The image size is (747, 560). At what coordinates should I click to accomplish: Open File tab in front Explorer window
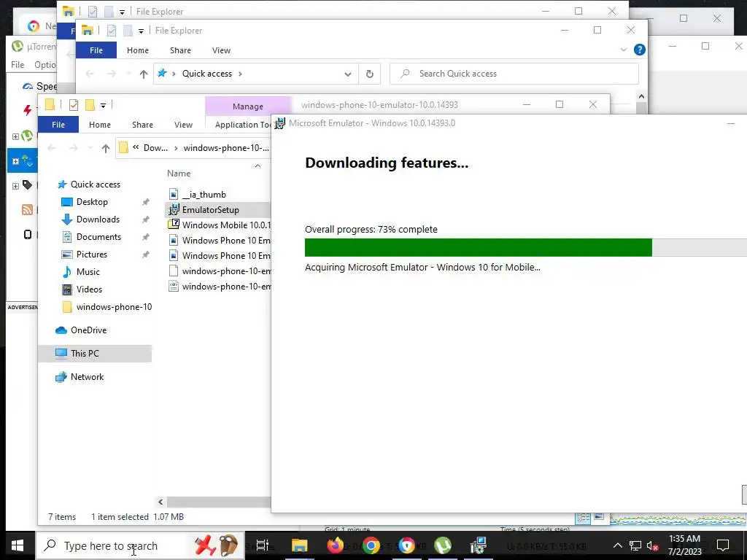[x=58, y=125]
